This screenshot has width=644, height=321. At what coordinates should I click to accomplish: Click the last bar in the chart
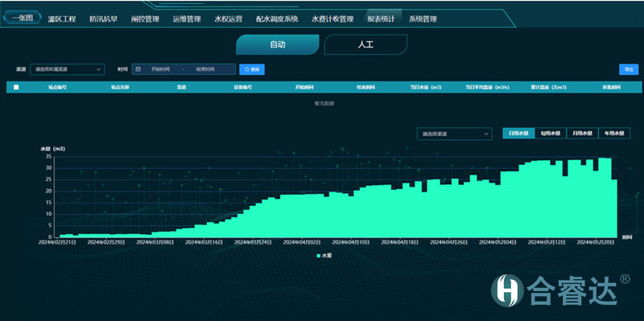614,208
